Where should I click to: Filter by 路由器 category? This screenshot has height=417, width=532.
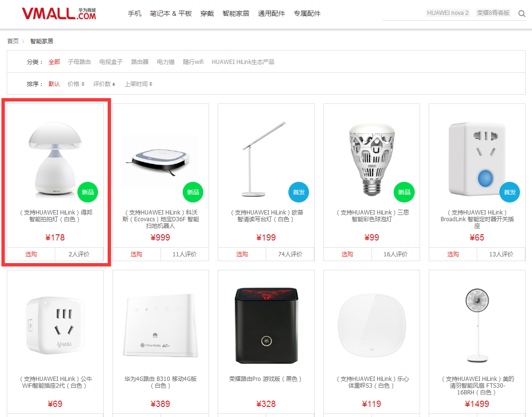click(x=140, y=62)
